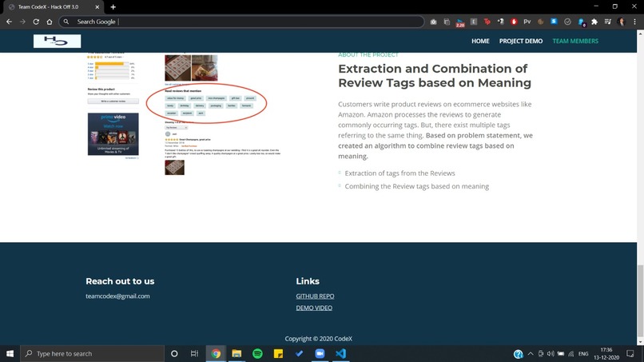Open the notification action center icon
This screenshot has width=644, height=362.
pos(630,354)
